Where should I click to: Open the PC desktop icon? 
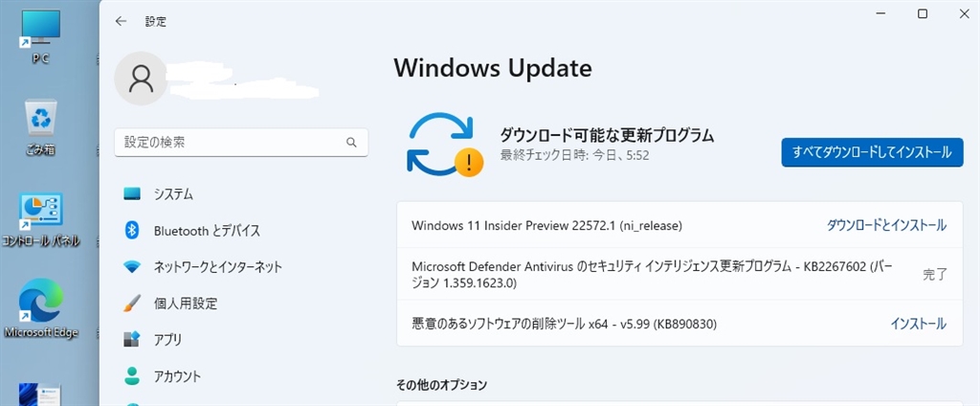[x=40, y=32]
